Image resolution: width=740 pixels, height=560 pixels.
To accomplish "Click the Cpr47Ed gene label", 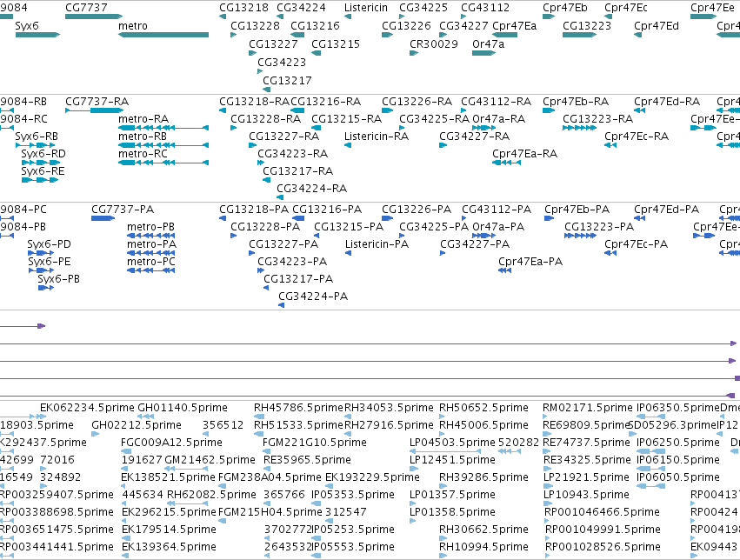I will tap(656, 26).
